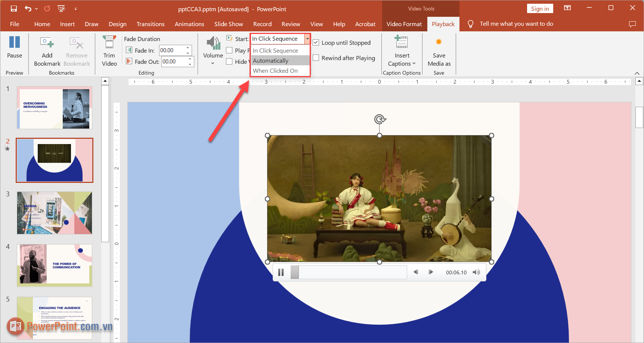Switch to the Record tab
The image size is (644, 343).
pos(262,24)
